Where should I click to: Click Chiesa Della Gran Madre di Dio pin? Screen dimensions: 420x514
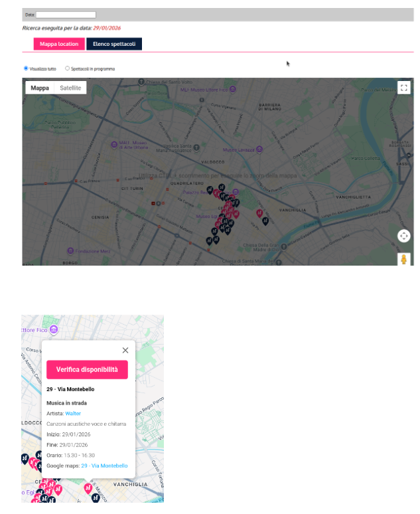[284, 247]
